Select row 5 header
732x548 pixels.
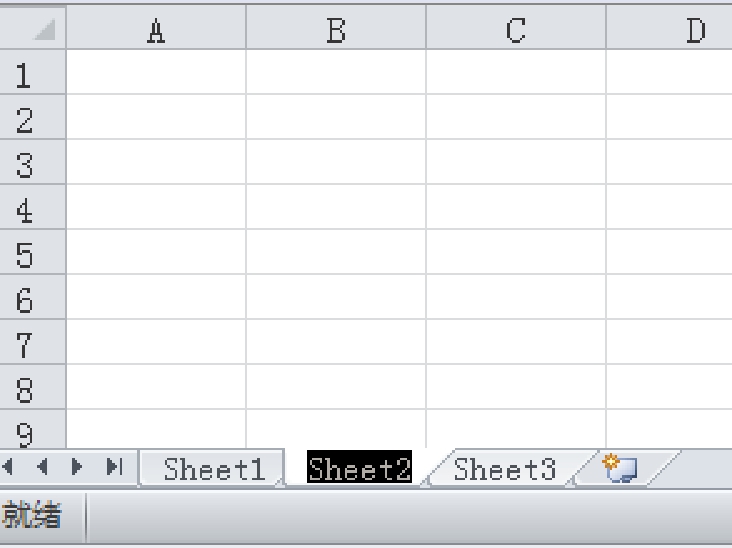[33, 252]
